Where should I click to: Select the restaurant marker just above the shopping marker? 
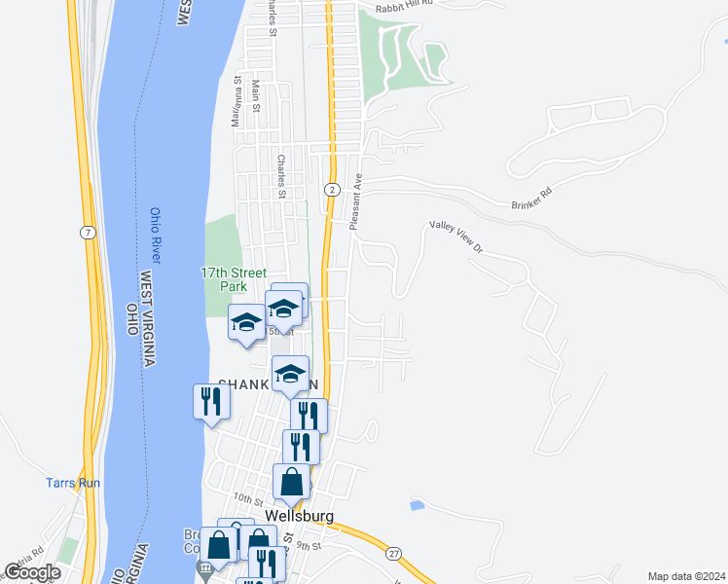pos(301,447)
